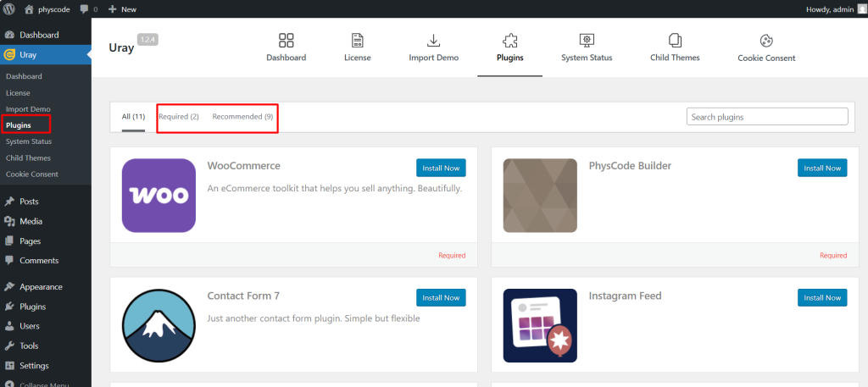Open the physcode site home icon

point(30,8)
